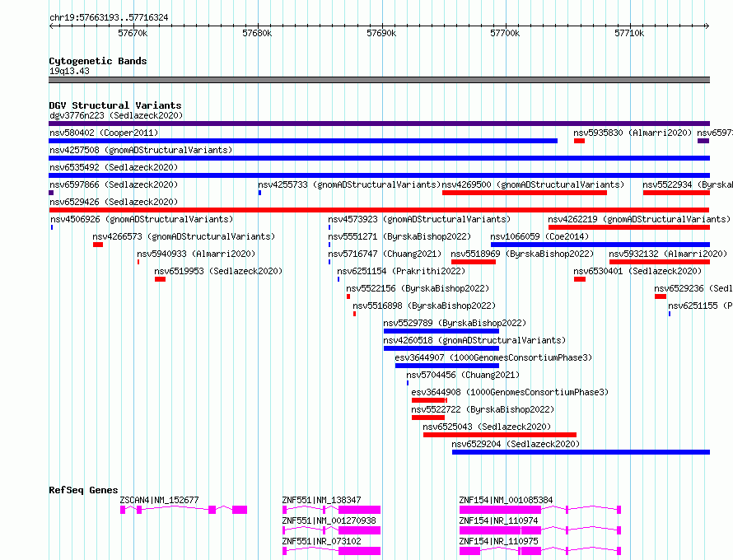The width and height of the screenshot is (733, 560).
Task: Click the chr19:57663193..57716324 coordinates text
Action: (109, 18)
